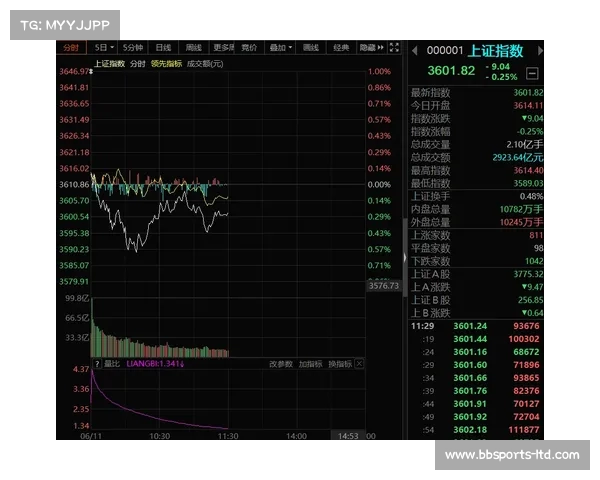The width and height of the screenshot is (600, 480).
Task: Click the fullscreen expand icon in chart toolbar
Action: (x=395, y=47)
